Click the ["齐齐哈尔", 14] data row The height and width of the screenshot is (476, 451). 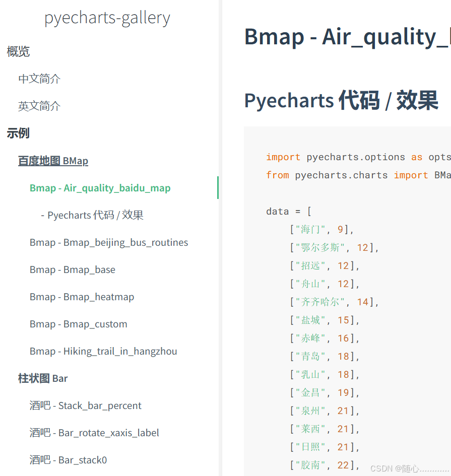(x=334, y=302)
